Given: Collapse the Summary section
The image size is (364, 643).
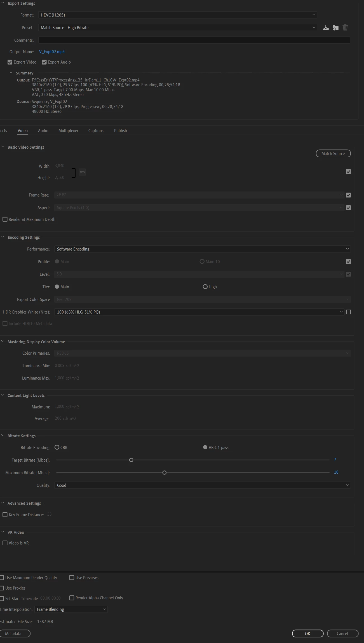Looking at the screenshot, I should click(x=11, y=73).
